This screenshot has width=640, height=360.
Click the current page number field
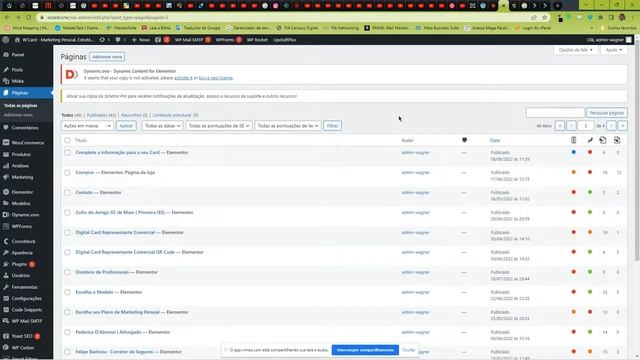tap(585, 126)
